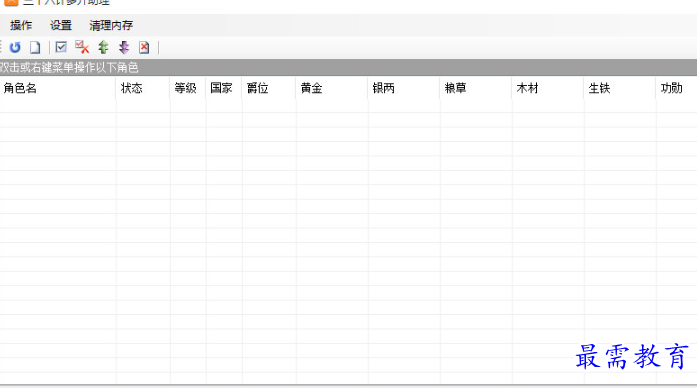Sort by the 国家 column header

point(224,88)
